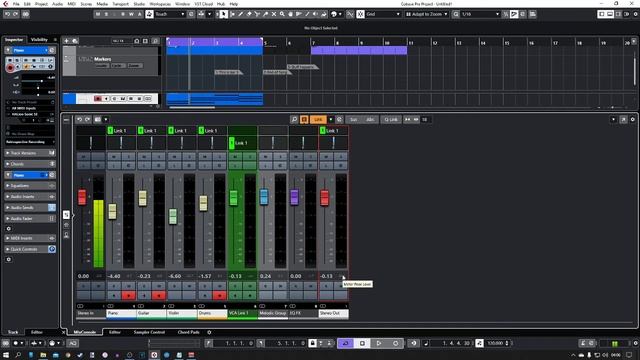Expand the Track Versions inspector section
This screenshot has height=360, width=640.
coord(30,153)
